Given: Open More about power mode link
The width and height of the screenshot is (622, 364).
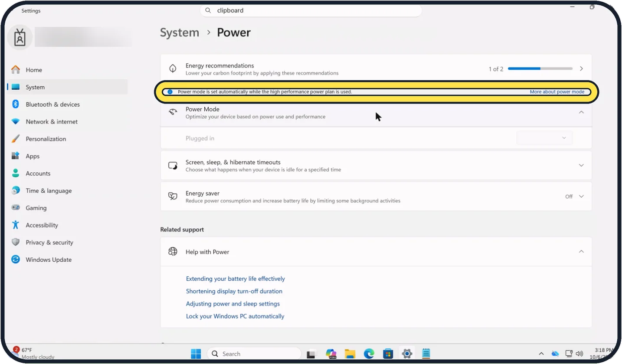Looking at the screenshot, I should 557,92.
